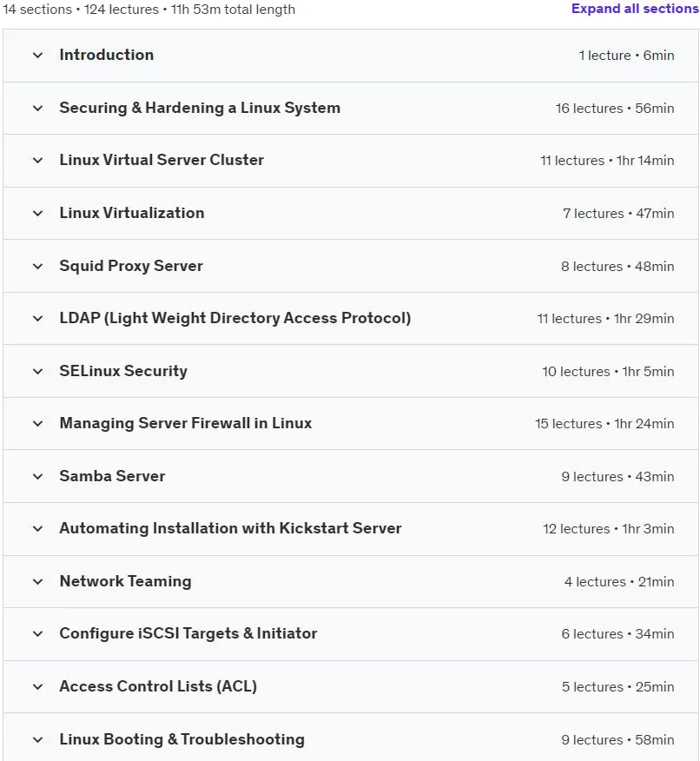Select the '4 lectures • 21min' row info
700x761 pixels.
pos(619,582)
